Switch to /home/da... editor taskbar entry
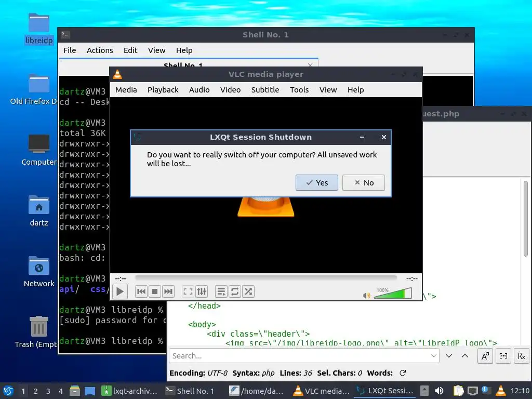Viewport: 532px width, 399px height. point(258,391)
